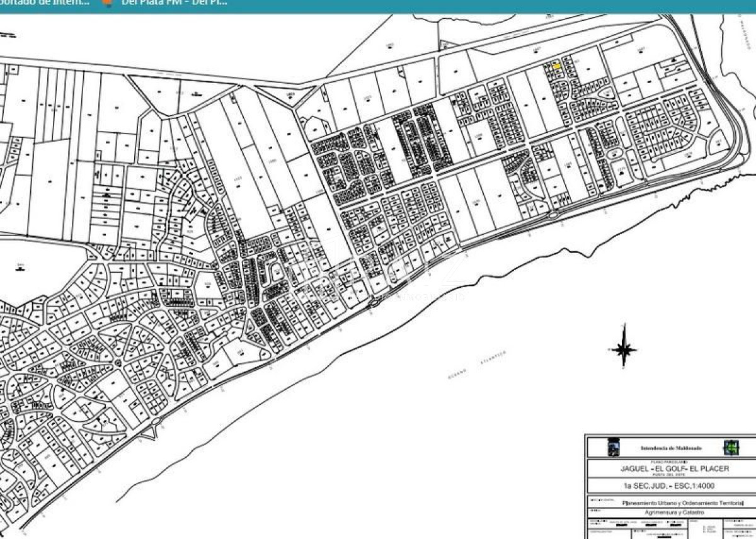Screen dimensions: 756x539
Task: Click the Intendencia de Maldonado crest logo
Action: 613,448
